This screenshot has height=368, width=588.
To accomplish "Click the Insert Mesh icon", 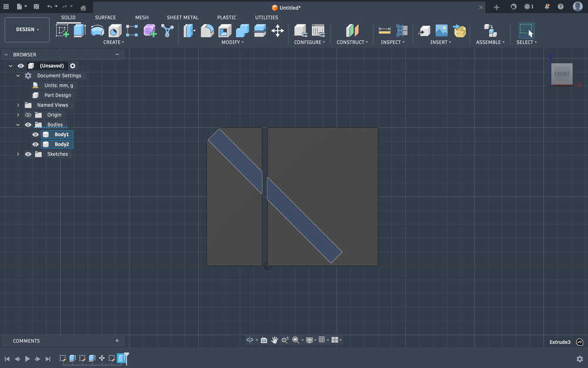I will [459, 31].
